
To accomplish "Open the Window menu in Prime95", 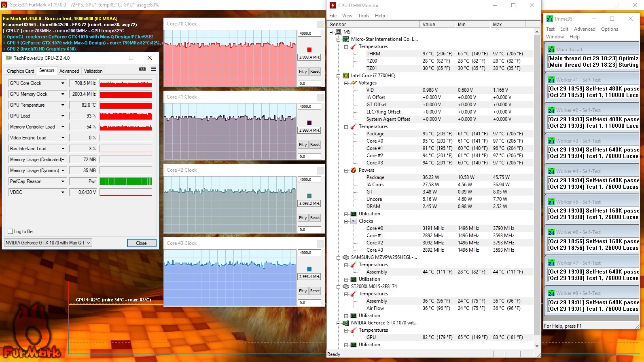I will click(x=555, y=37).
